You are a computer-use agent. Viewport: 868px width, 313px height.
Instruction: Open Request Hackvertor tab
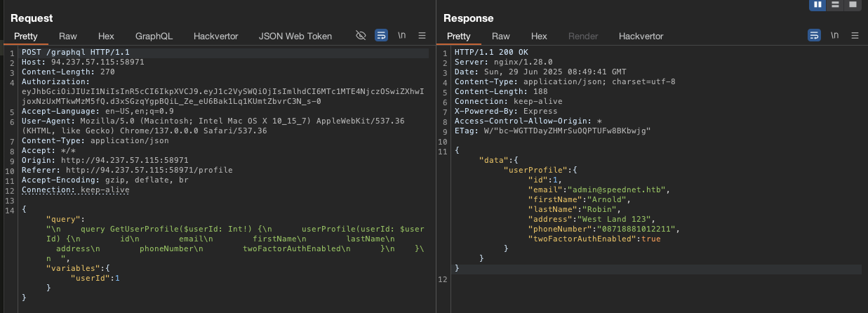point(215,36)
